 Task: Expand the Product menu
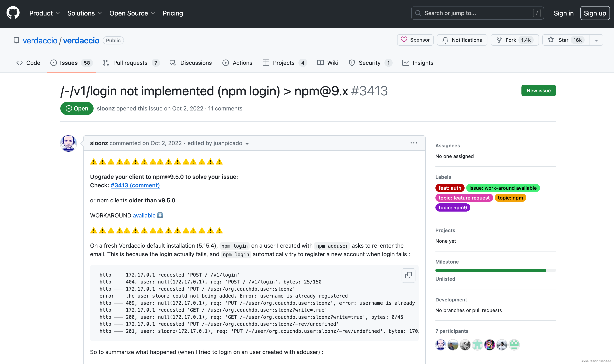44,13
